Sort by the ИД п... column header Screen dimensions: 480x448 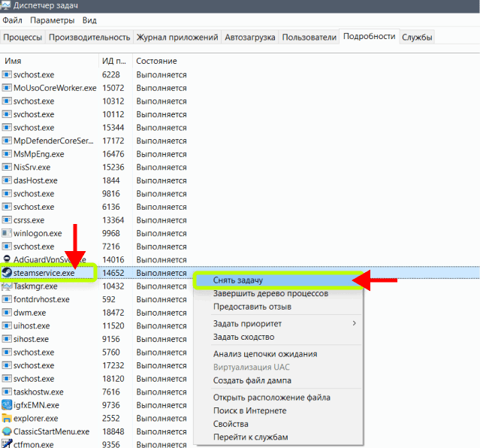[x=116, y=61]
